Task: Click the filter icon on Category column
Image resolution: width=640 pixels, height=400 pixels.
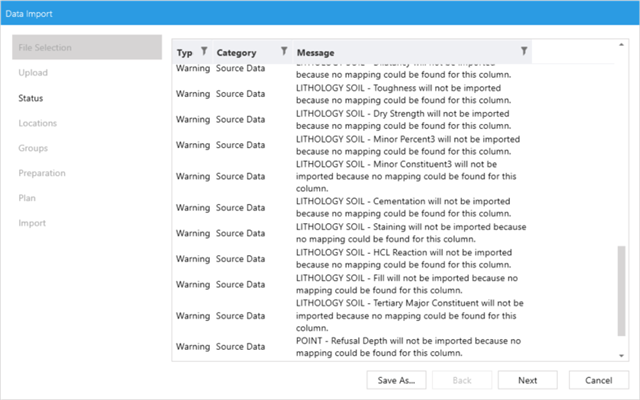Action: pyautogui.click(x=284, y=52)
